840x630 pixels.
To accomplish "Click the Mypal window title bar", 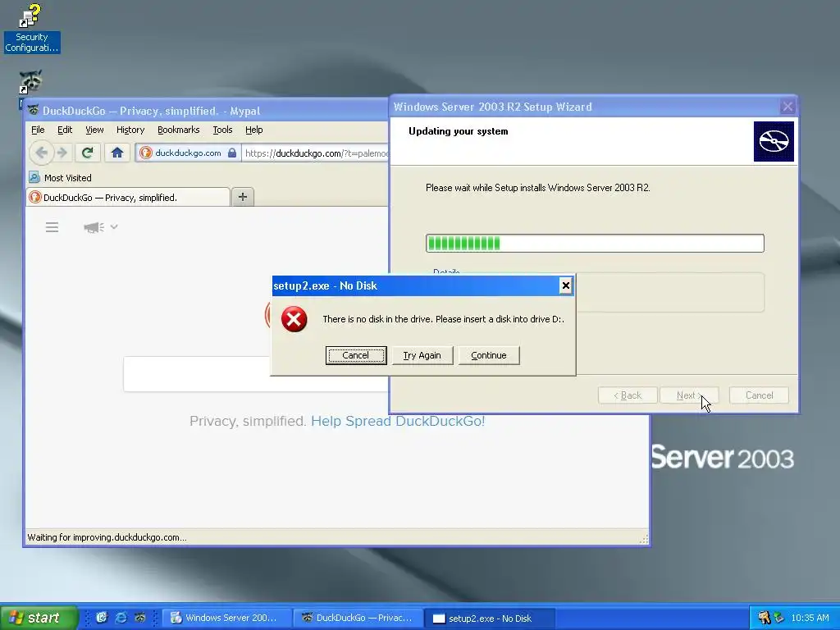I will pyautogui.click(x=206, y=111).
